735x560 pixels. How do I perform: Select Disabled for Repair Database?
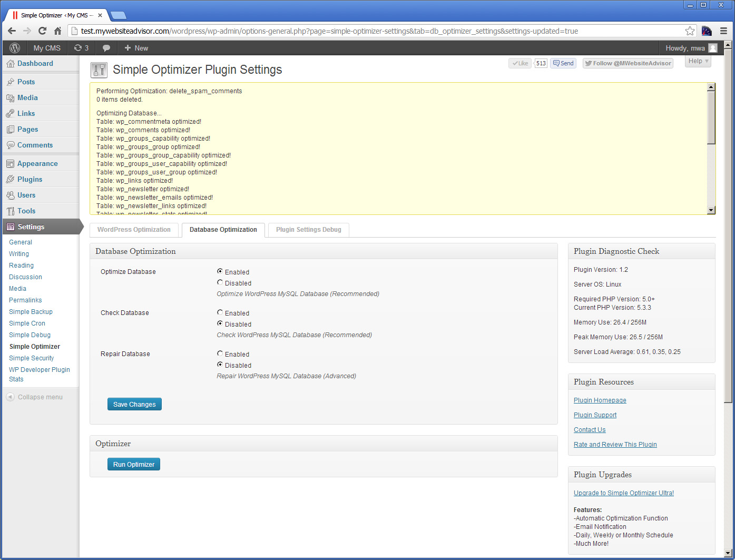[220, 365]
